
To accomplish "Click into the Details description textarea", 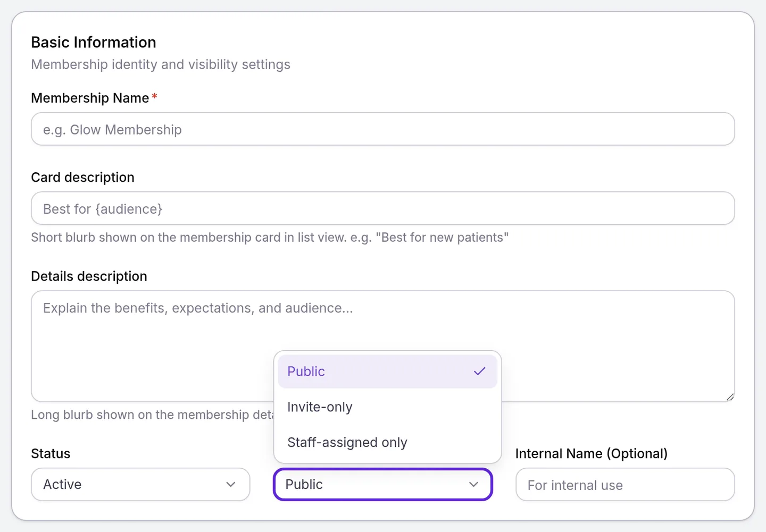I will pyautogui.click(x=383, y=346).
